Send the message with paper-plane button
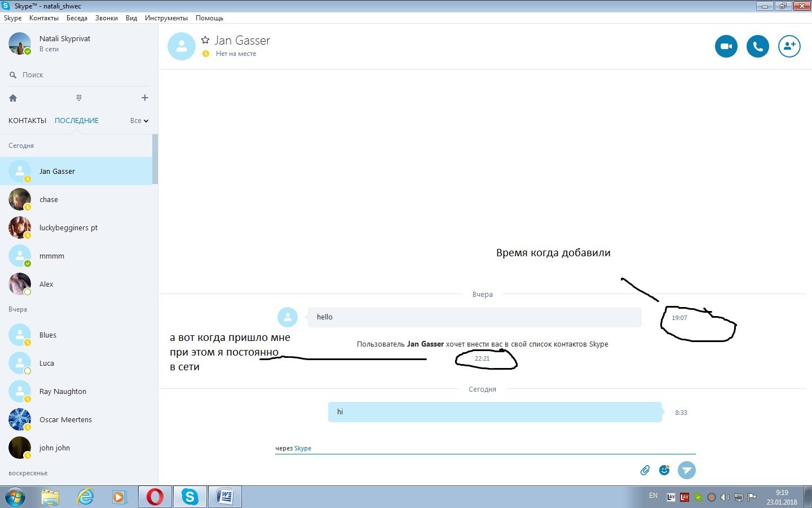The height and width of the screenshot is (508, 812). 686,470
